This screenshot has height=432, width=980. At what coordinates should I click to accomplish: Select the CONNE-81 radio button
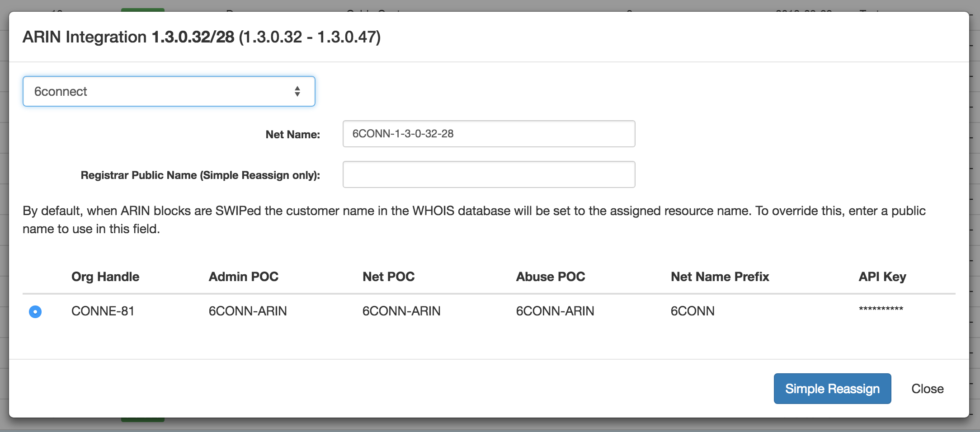(x=35, y=312)
